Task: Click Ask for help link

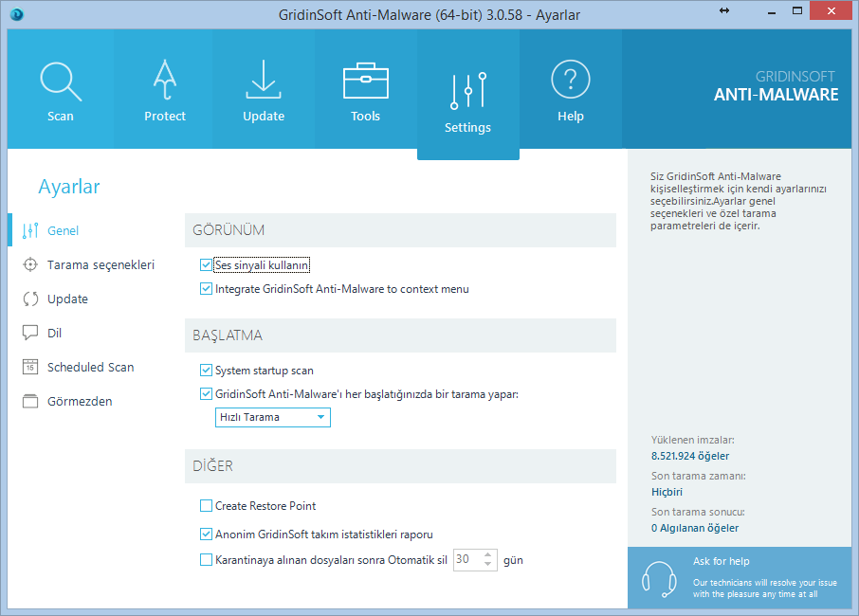Action: (x=721, y=561)
